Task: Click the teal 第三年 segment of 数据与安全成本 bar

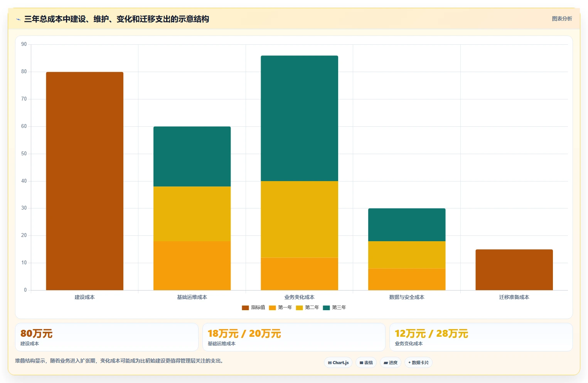Action: (407, 225)
